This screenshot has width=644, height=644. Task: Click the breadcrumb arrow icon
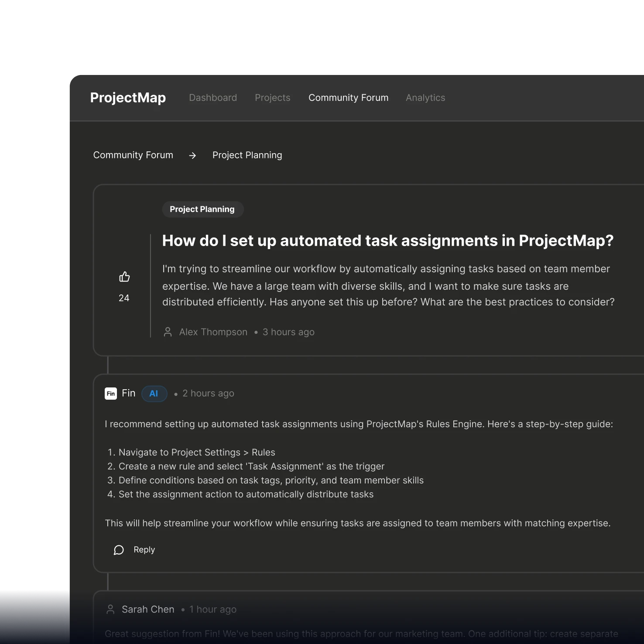(x=192, y=155)
